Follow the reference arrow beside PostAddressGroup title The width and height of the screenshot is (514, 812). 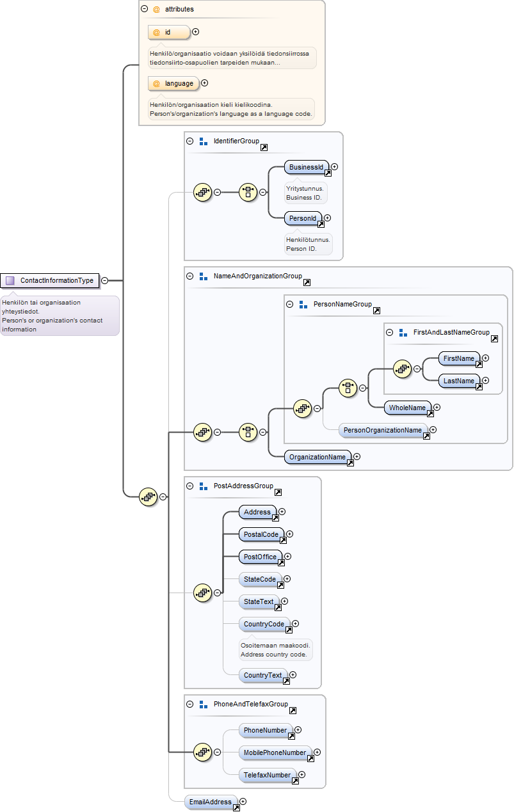278,492
